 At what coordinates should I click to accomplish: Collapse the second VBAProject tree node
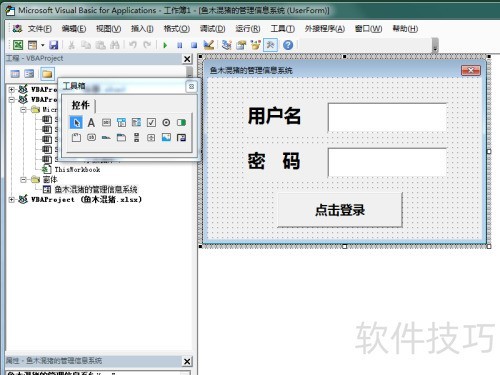coord(12,100)
